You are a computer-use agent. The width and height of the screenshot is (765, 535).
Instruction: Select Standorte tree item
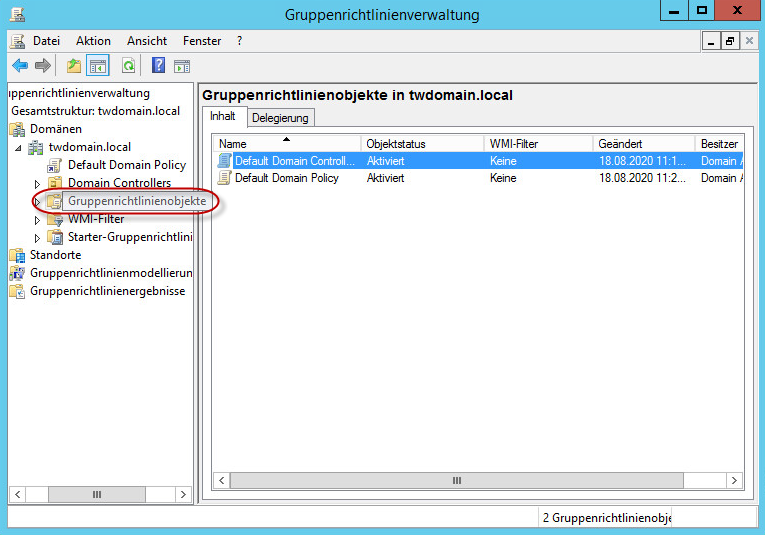(x=56, y=255)
